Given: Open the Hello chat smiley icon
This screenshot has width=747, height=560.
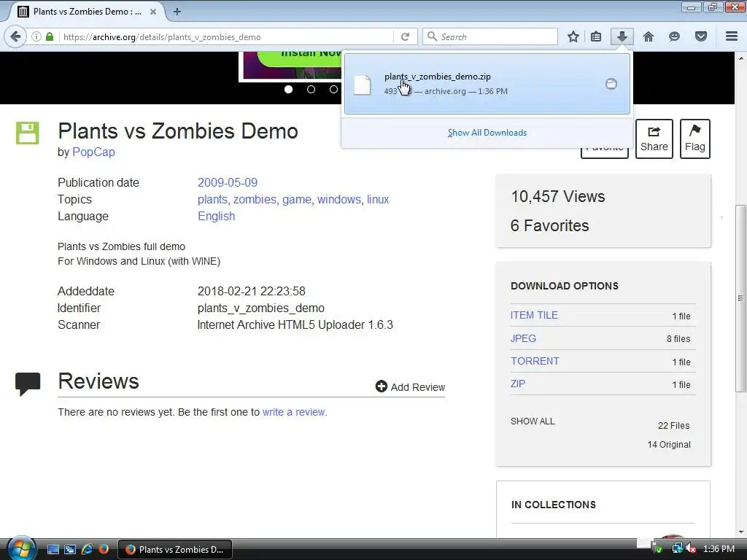Looking at the screenshot, I should pos(674,36).
